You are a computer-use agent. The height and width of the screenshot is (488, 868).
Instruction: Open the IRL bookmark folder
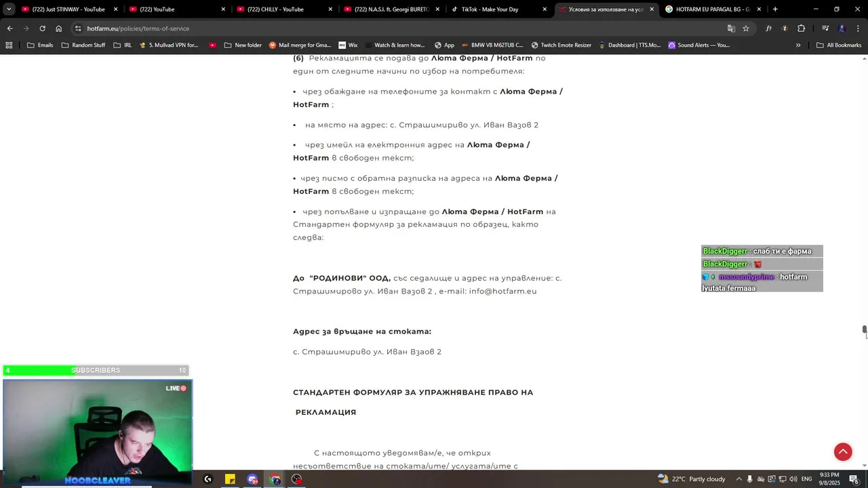tap(123, 45)
